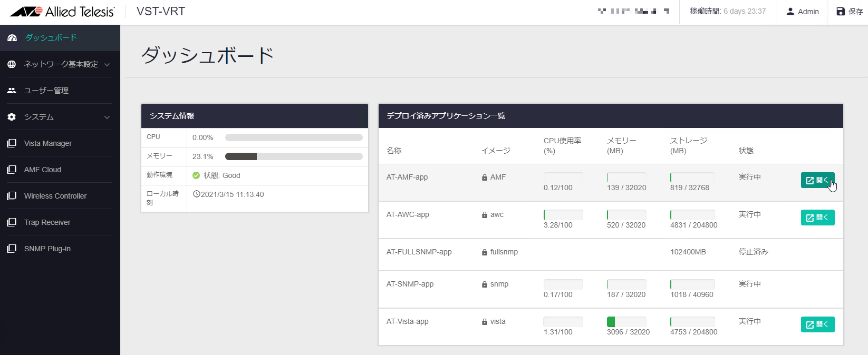
Task: Click the Trap Receiver launch icon
Action: tap(12, 222)
